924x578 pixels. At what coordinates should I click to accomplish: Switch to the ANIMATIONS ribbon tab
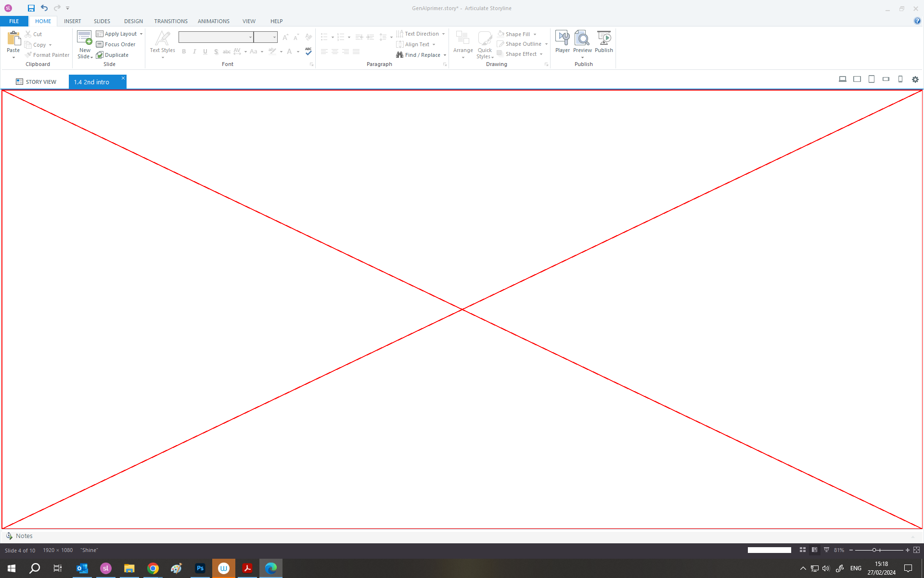coord(213,21)
